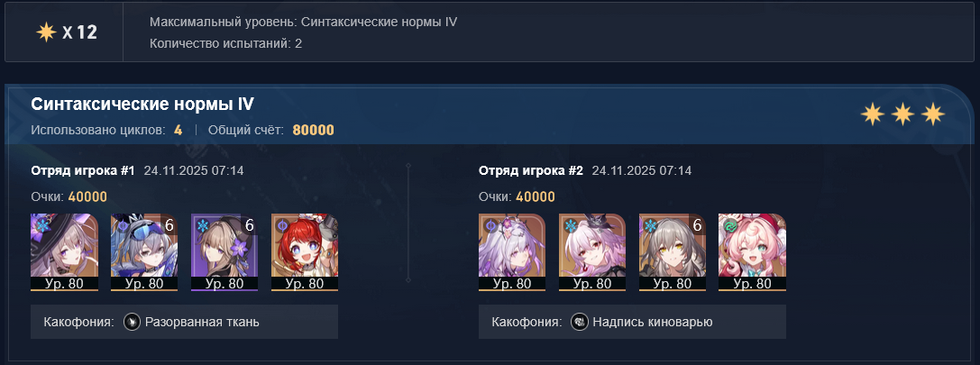This screenshot has height=365, width=980.
Task: Click the last star of the three-star rating
Action: pyautogui.click(x=934, y=114)
